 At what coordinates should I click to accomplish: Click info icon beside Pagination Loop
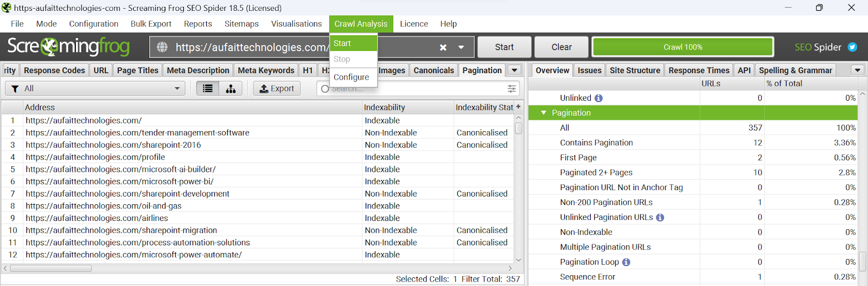coord(626,262)
